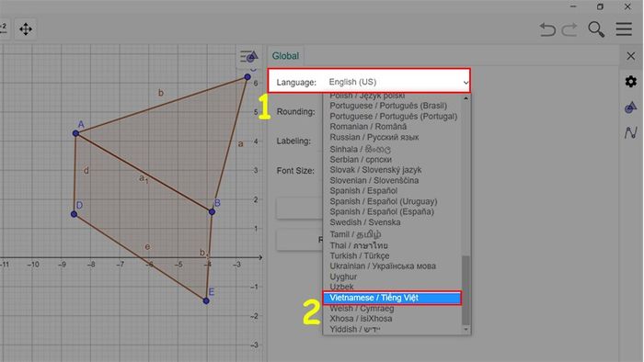
Task: Switch to the Global tab
Action: pos(285,56)
